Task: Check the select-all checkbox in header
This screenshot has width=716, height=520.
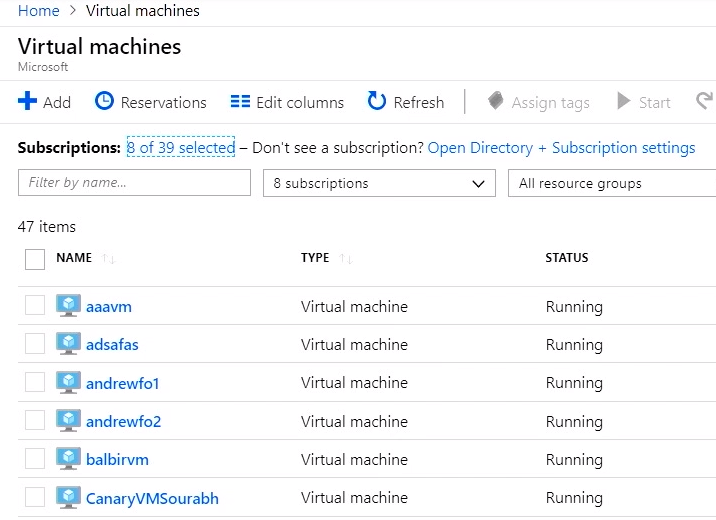Action: point(35,259)
